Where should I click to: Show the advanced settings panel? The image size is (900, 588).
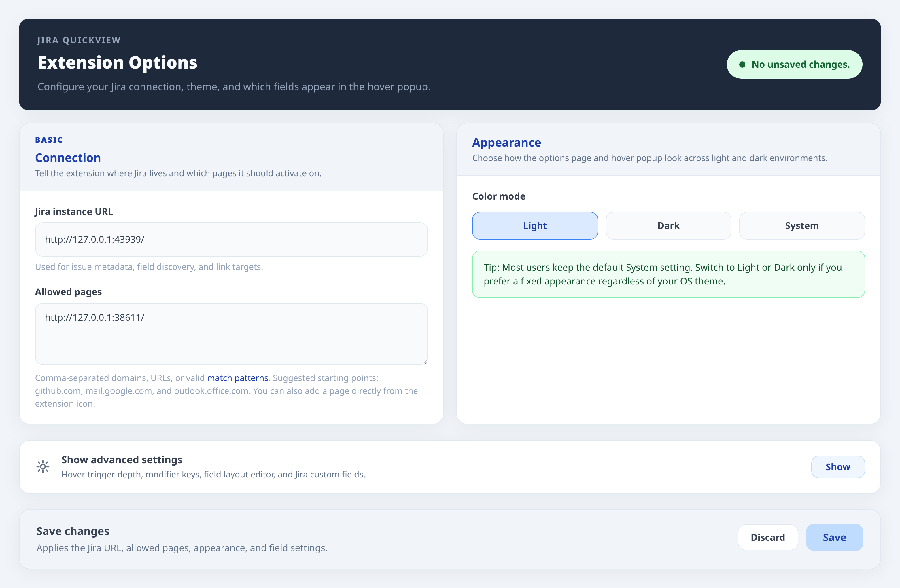tap(837, 467)
